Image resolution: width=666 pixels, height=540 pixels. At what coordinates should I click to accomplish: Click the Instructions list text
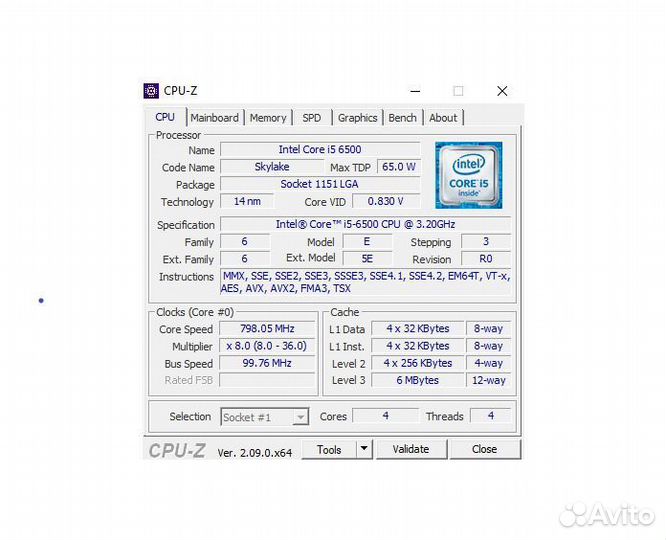(365, 282)
